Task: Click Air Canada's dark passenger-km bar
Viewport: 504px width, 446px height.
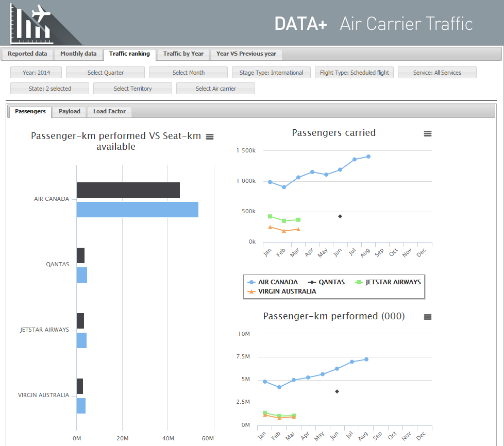Action: [128, 190]
